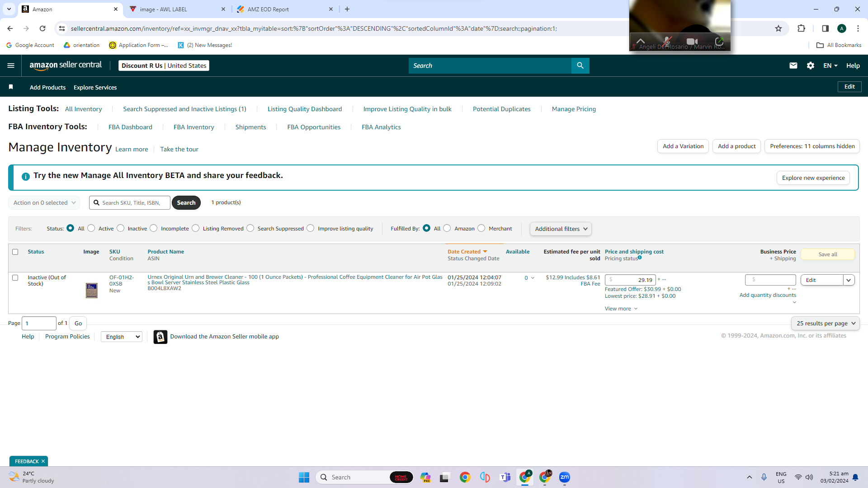This screenshot has height=488, width=868.
Task: Bookmark this page with the star icon
Action: (778, 28)
